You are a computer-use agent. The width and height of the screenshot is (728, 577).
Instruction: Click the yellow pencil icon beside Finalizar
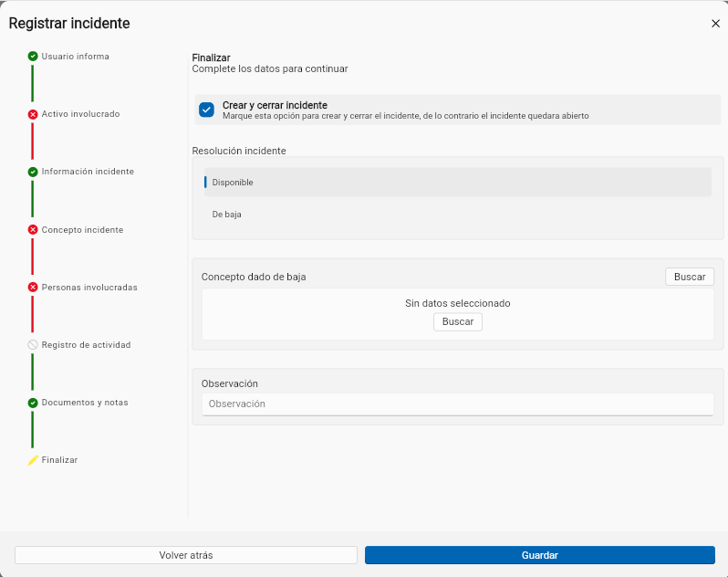pyautogui.click(x=33, y=460)
